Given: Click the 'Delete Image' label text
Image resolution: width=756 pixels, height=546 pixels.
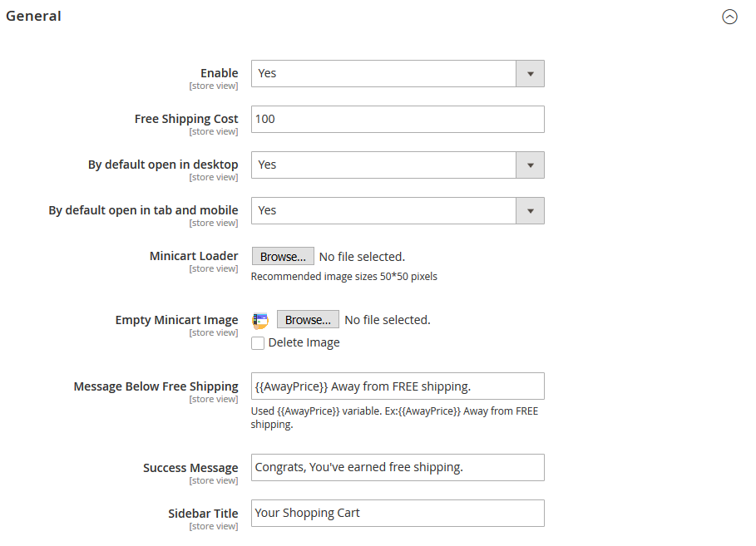Looking at the screenshot, I should (304, 342).
